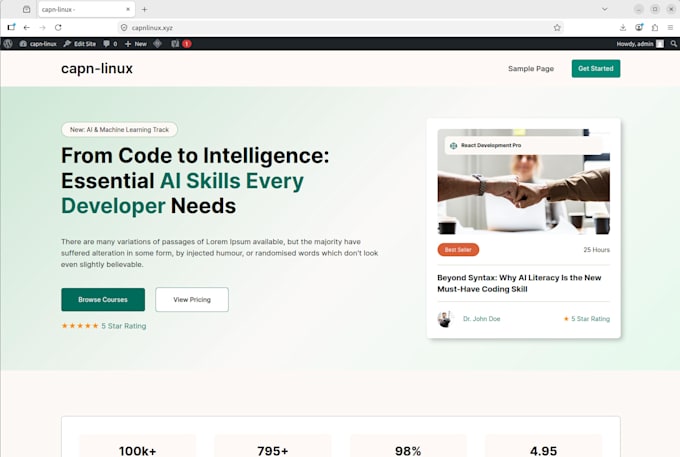Screen dimensions: 680x457
Task: Open the Firefox hamburger application menu
Action: pos(670,27)
